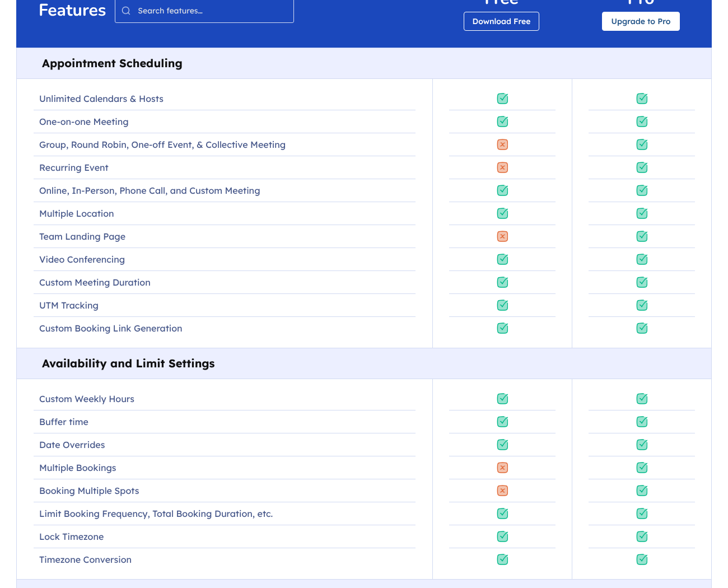Click Pro column checkmark for Unlimited Calendars & Hosts
Image resolution: width=728 pixels, height=588 pixels.
point(642,99)
